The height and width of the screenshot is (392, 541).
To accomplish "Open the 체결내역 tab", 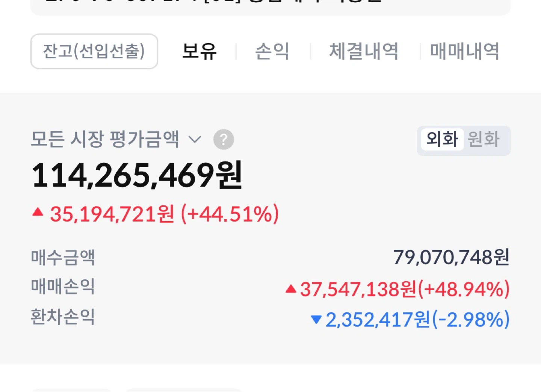I will point(363,51).
